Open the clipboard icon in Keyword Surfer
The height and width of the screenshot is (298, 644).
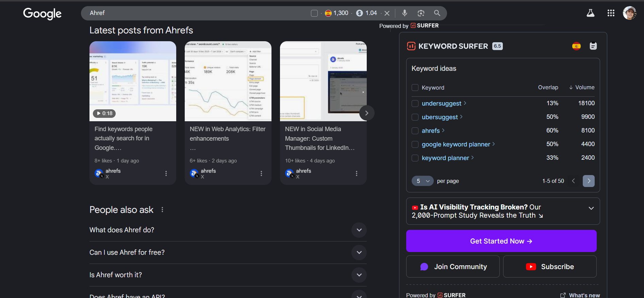(593, 46)
